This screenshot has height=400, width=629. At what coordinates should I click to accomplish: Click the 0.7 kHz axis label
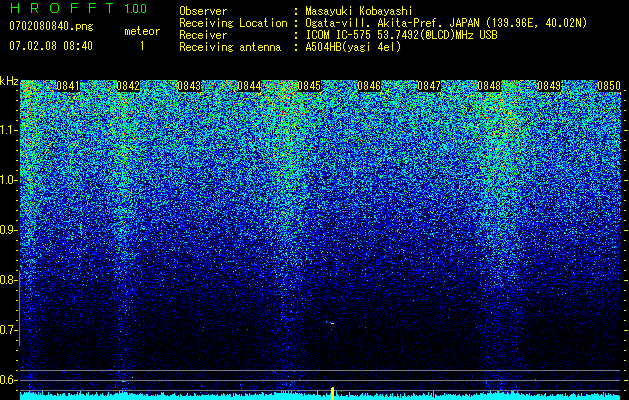(9, 330)
